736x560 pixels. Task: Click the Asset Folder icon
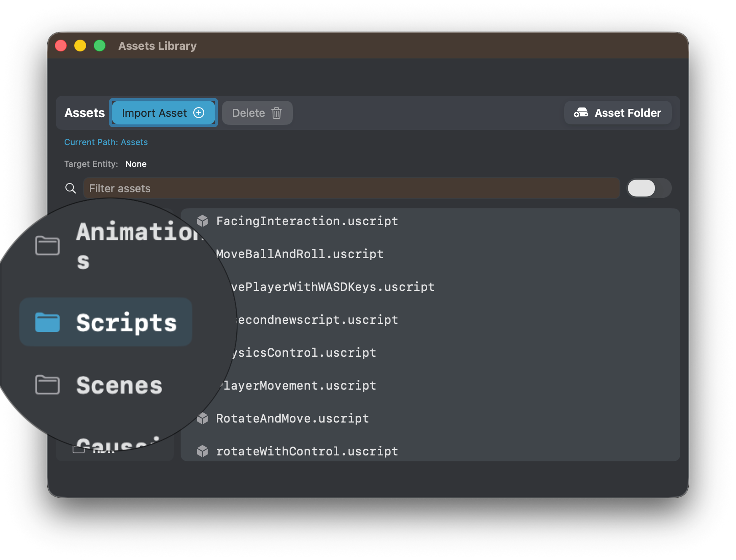click(x=582, y=113)
